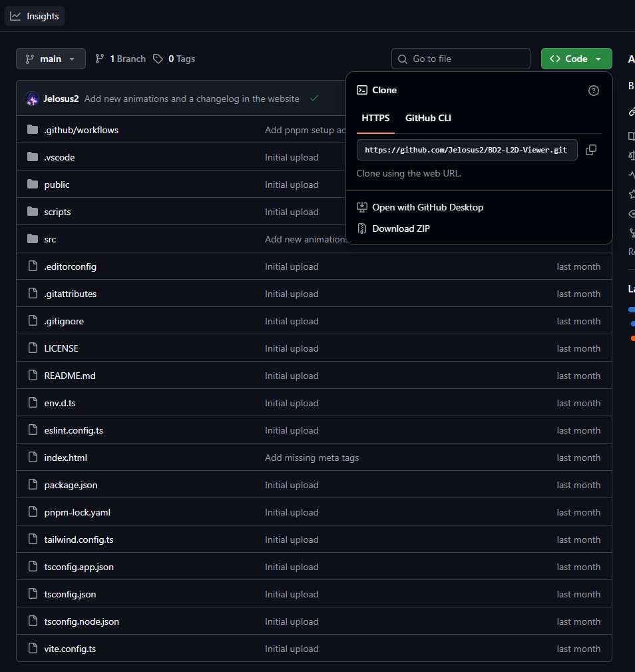This screenshot has height=672, width=635.
Task: Select the HTTPS clone tab
Action: click(375, 119)
